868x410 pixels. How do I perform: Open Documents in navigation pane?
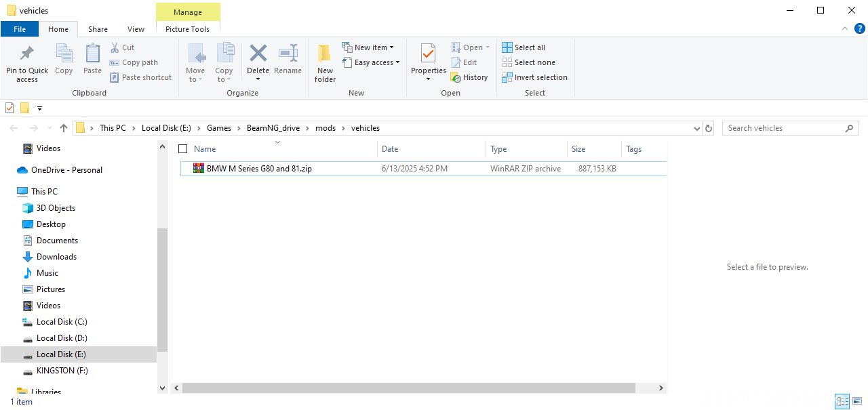point(57,241)
